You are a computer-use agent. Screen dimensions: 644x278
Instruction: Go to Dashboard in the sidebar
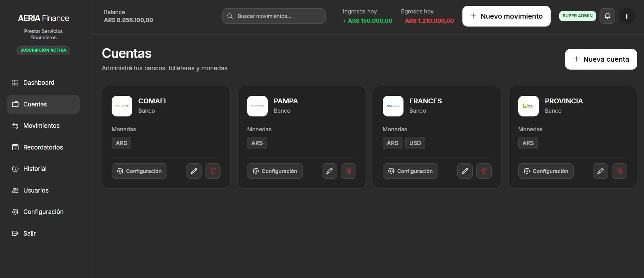click(43, 83)
